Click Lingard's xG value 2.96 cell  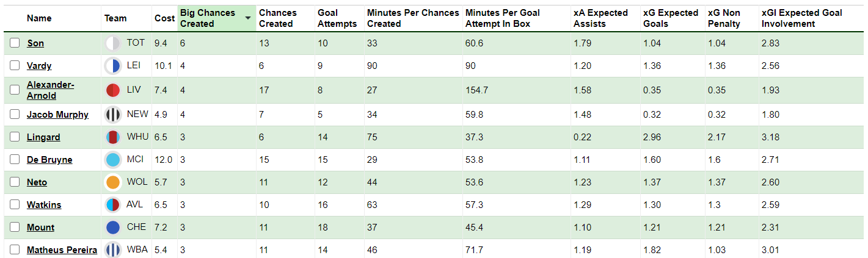pyautogui.click(x=652, y=137)
